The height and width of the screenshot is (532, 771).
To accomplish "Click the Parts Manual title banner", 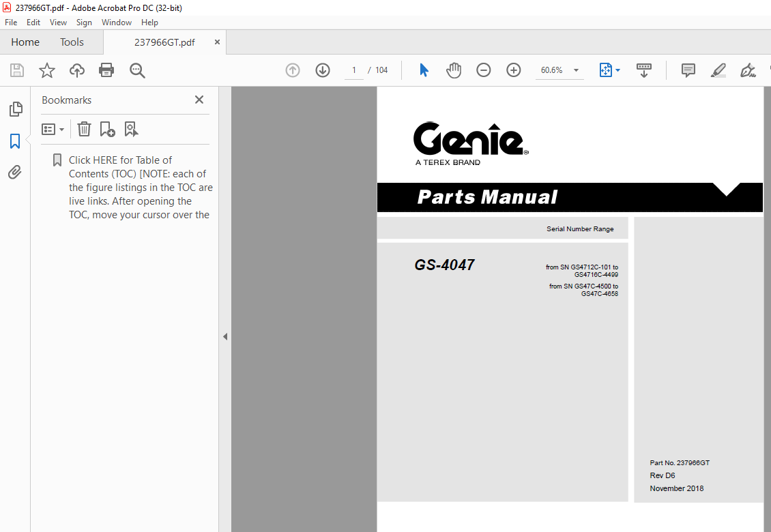I will pos(570,197).
